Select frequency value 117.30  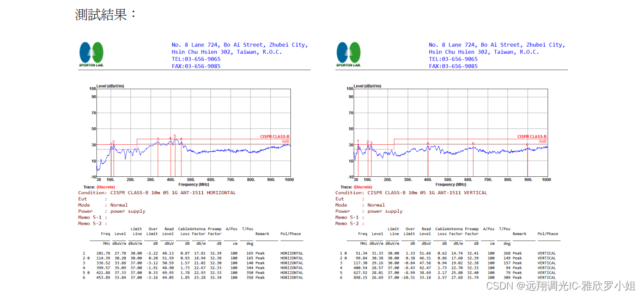[361, 263]
